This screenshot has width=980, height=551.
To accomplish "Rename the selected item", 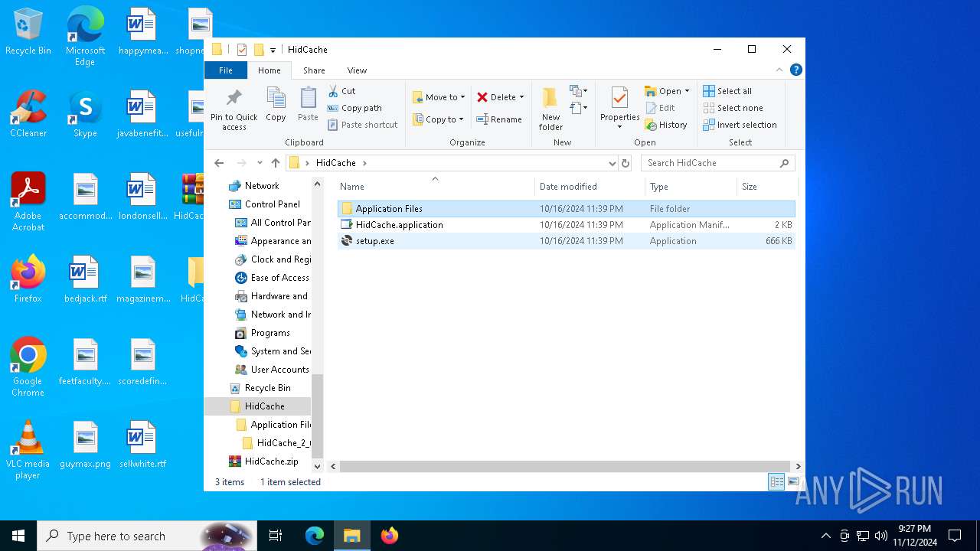I will (x=499, y=119).
